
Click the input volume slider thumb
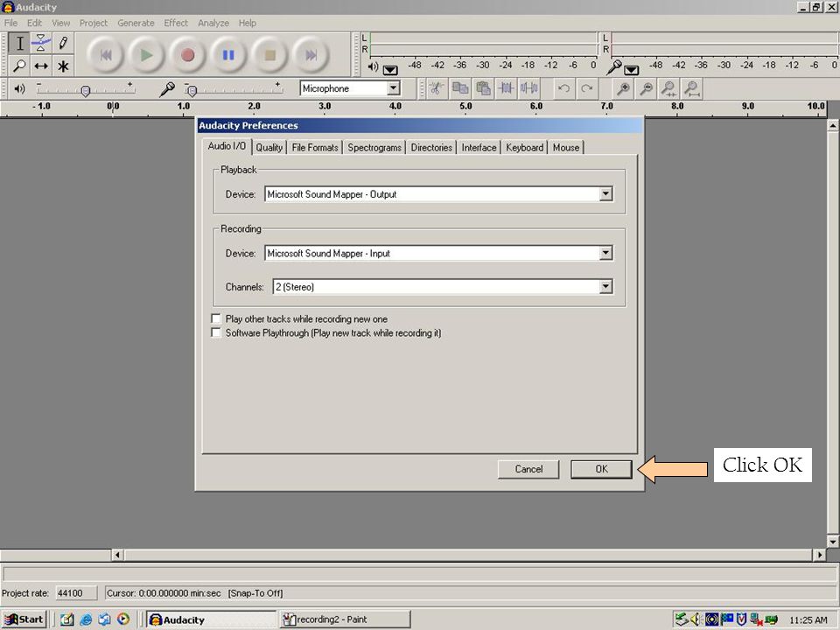[x=192, y=91]
